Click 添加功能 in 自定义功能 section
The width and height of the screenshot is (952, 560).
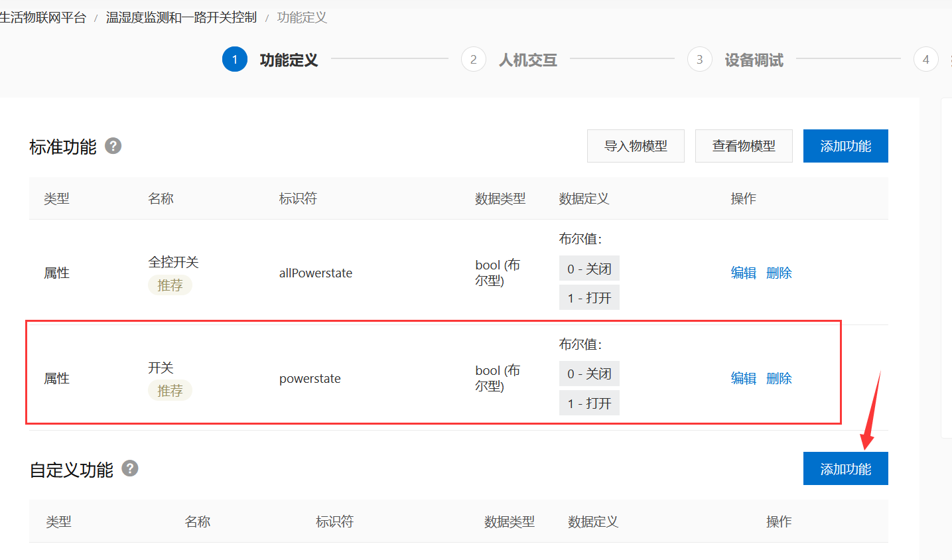click(x=845, y=469)
